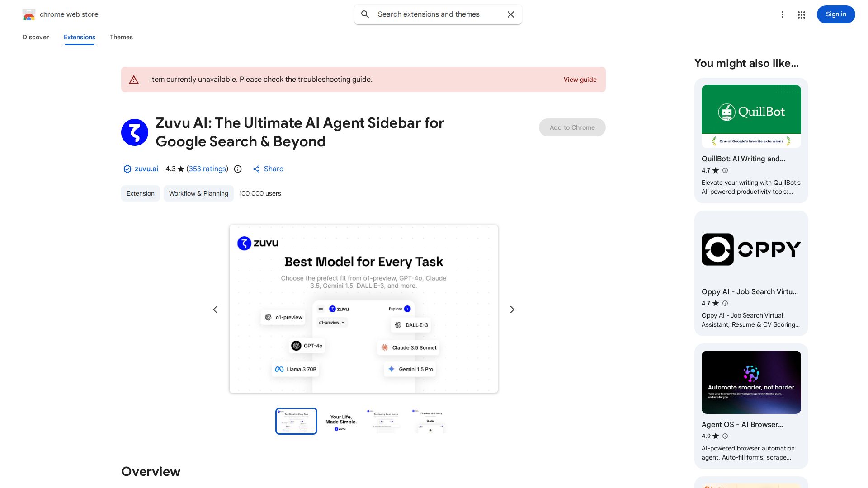Select the second screenshot thumbnail
The height and width of the screenshot is (488, 868).
coord(340,421)
